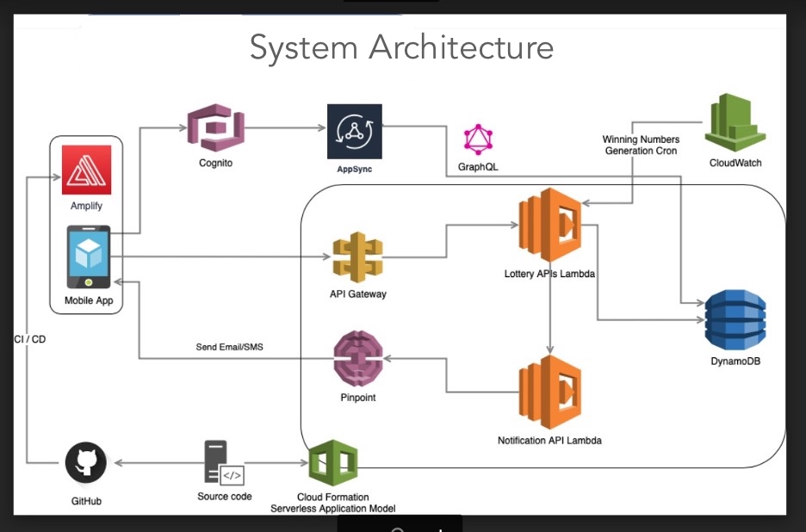This screenshot has width=806, height=532.
Task: Click the GraphQL label
Action: [x=478, y=167]
